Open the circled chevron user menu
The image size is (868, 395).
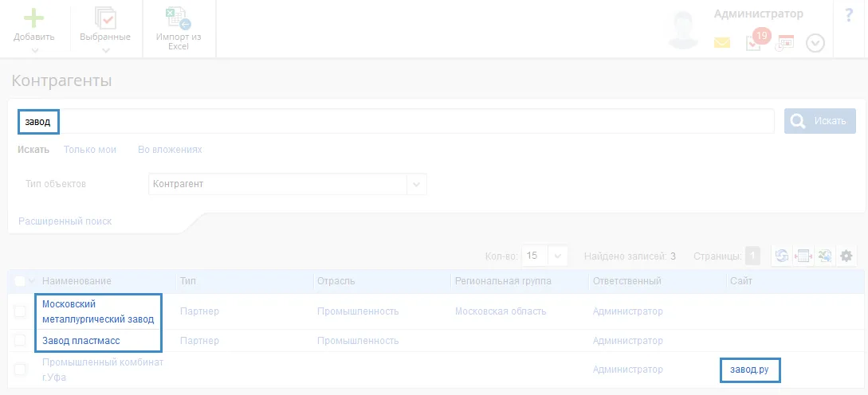[815, 43]
